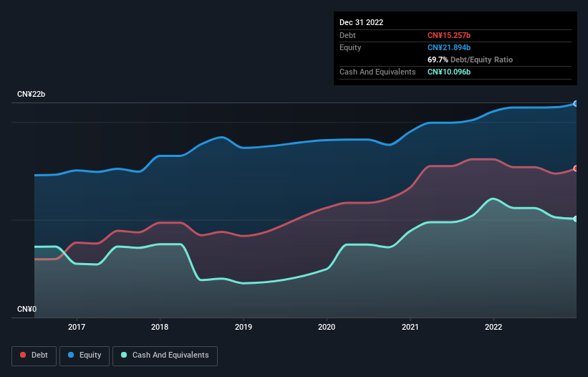588x377 pixels.
Task: Click the Cash And Equivalents tooltip label
Action: (x=377, y=72)
